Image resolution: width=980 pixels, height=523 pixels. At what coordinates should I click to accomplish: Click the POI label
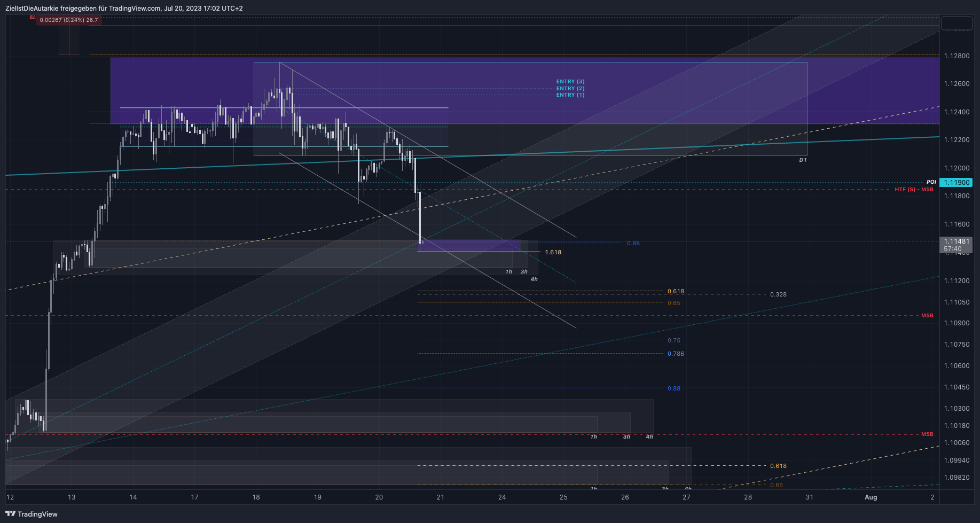pyautogui.click(x=931, y=182)
